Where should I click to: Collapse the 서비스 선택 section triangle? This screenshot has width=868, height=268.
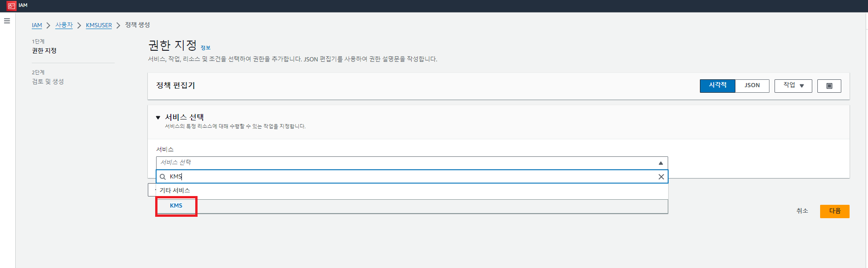coord(158,118)
